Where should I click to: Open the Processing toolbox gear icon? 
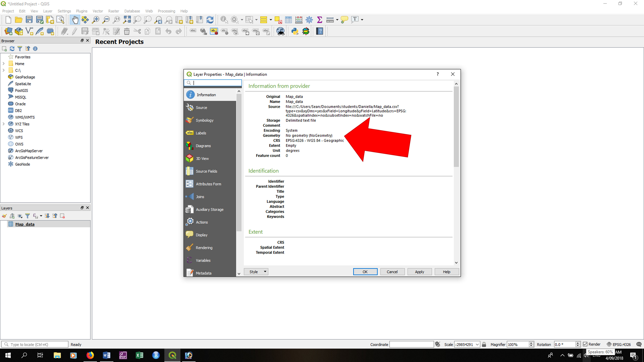(309, 20)
